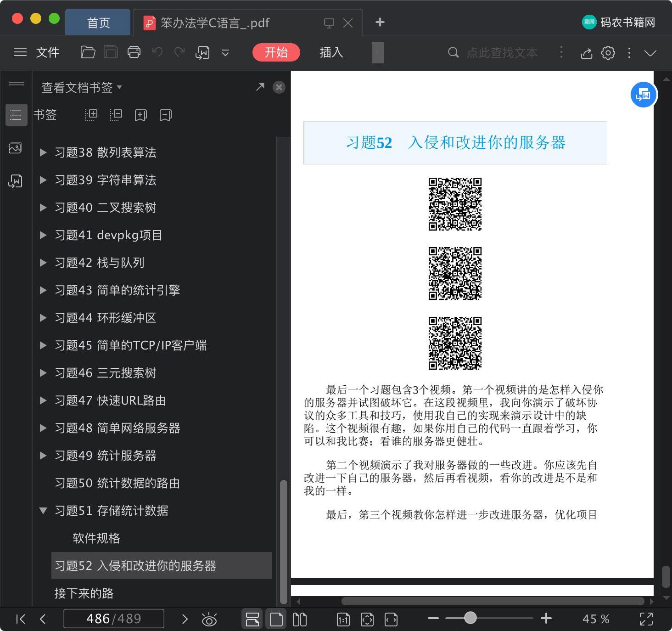Open bookmark 接下来的路
This screenshot has width=672, height=631.
[84, 593]
